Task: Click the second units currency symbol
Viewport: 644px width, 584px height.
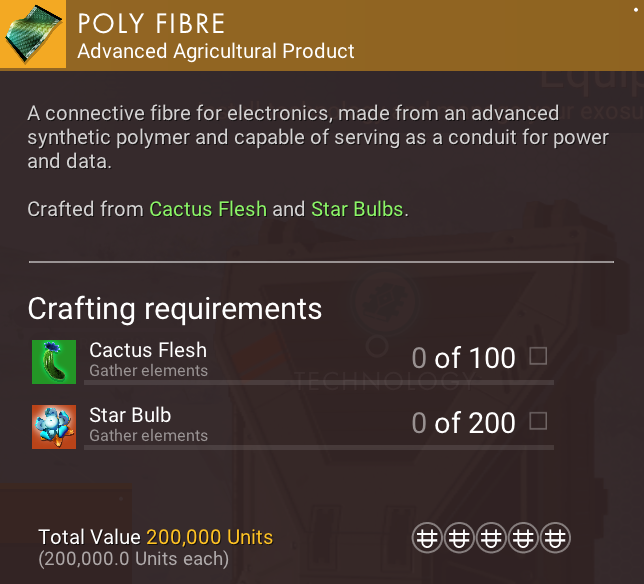Action: tap(458, 538)
